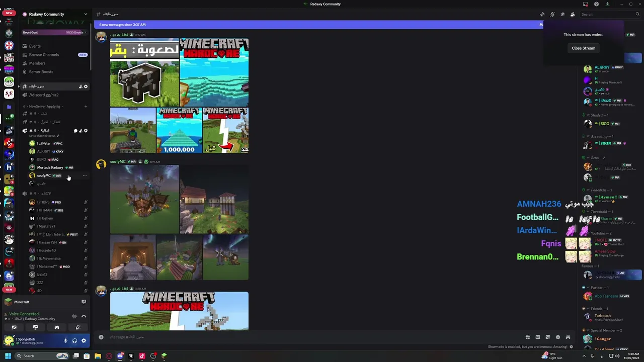
Task: Click Ganger in Special Member list
Action: click(x=603, y=339)
